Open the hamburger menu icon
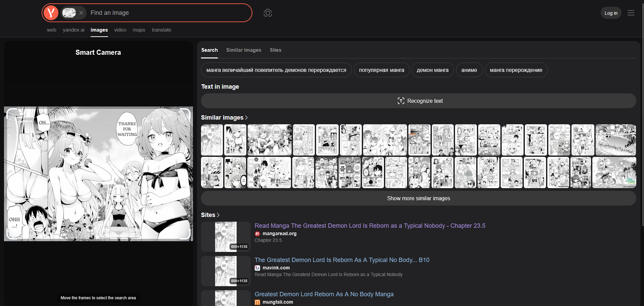This screenshot has width=644, height=306. [631, 13]
